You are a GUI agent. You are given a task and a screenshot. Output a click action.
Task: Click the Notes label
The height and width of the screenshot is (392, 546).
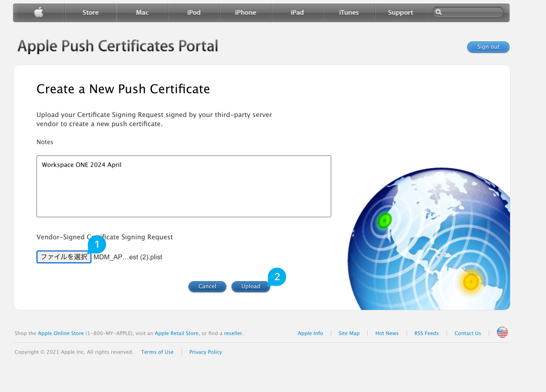tap(45, 142)
